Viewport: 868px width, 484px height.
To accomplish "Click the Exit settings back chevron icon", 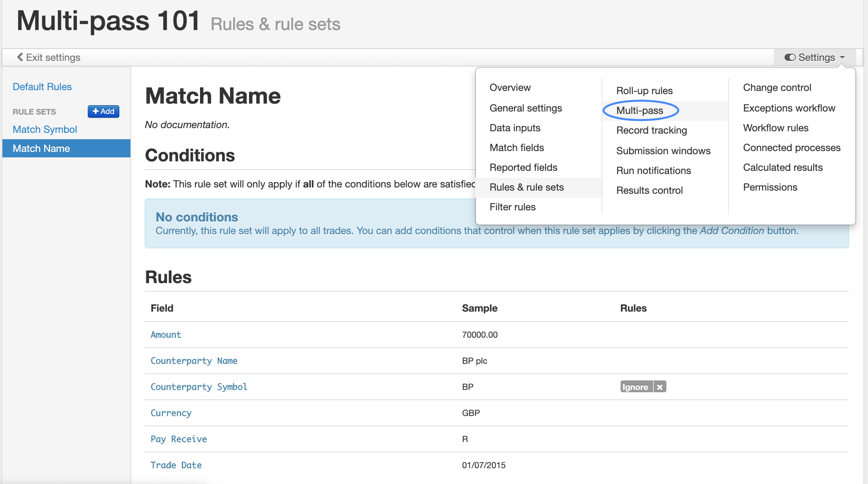I will pos(20,57).
